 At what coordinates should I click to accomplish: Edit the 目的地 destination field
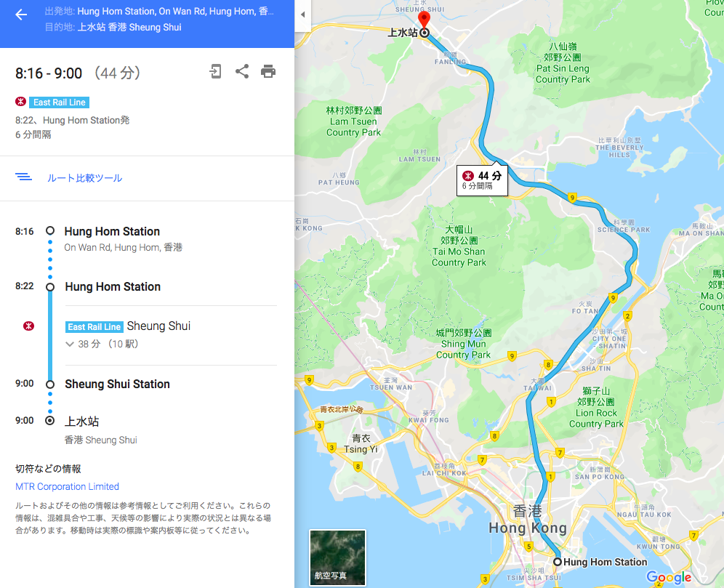tap(113, 27)
